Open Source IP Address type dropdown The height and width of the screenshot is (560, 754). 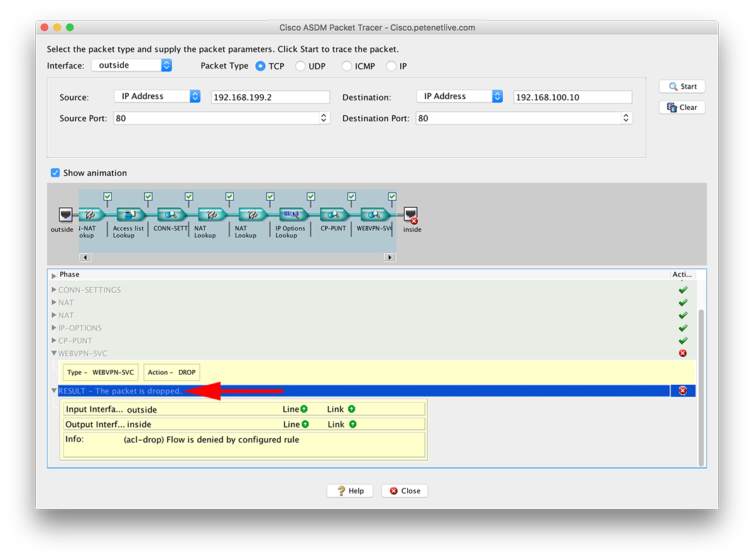coord(157,96)
